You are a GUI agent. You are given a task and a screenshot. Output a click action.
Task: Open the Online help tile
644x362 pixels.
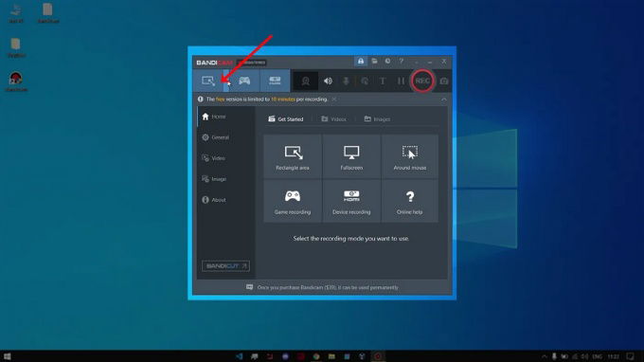410,201
